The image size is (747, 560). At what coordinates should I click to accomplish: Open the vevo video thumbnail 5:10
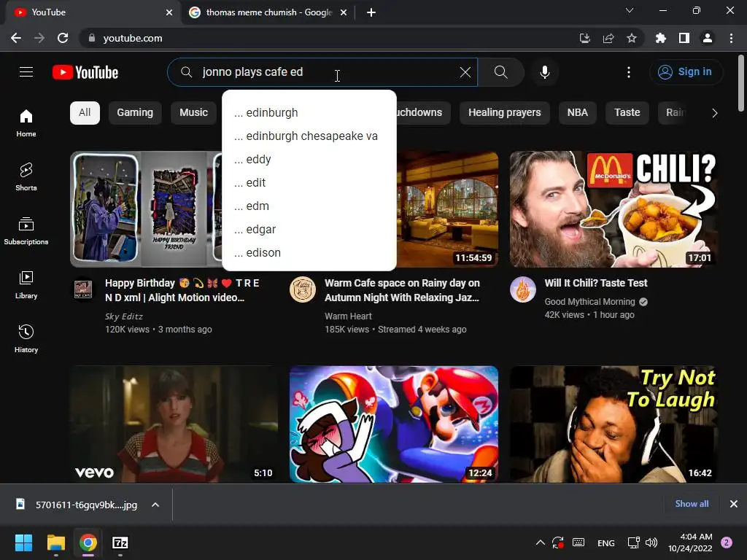174,424
